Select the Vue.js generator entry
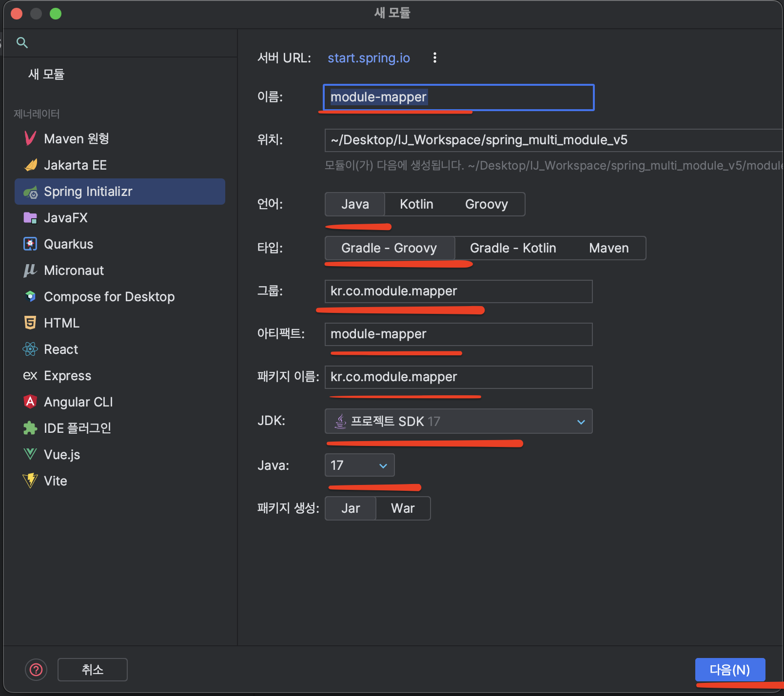The image size is (784, 696). (x=120, y=455)
